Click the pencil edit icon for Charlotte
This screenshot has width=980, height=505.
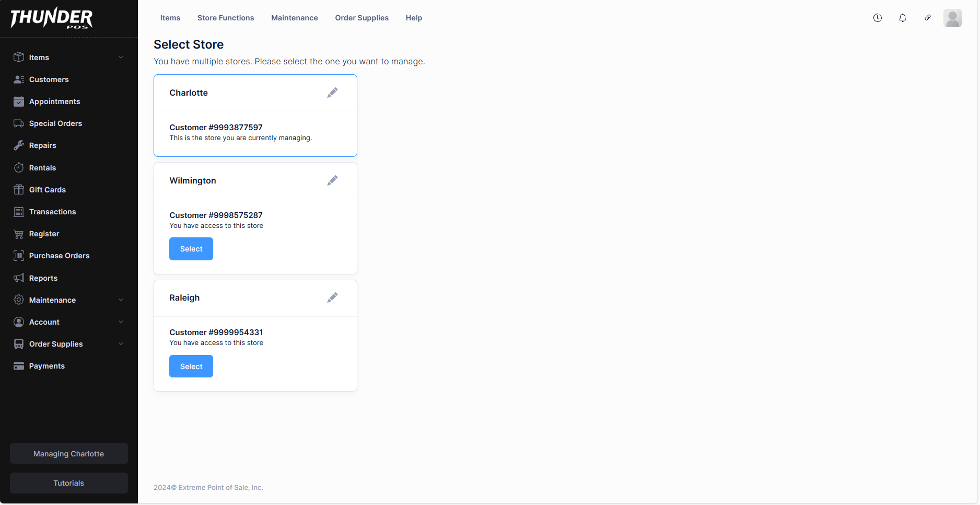(332, 93)
